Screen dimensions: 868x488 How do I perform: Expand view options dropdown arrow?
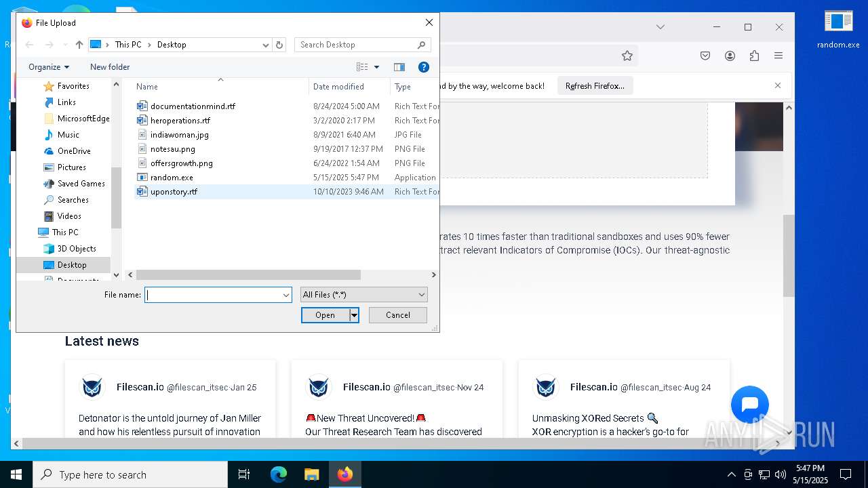coord(377,67)
